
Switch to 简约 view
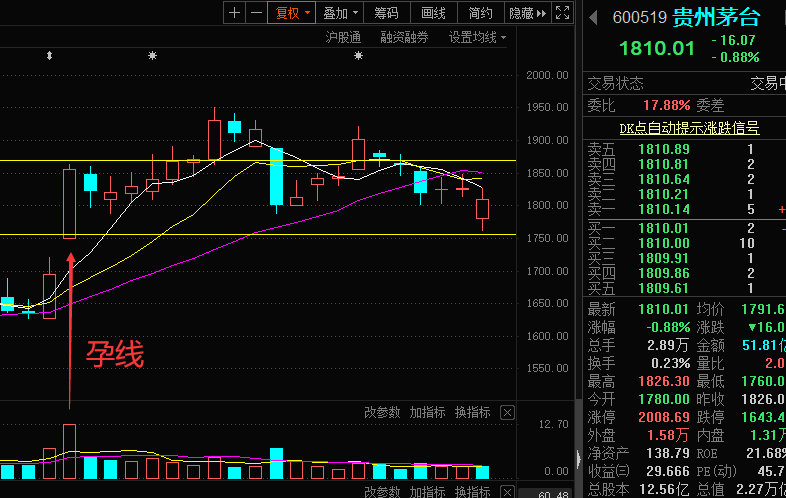(480, 13)
